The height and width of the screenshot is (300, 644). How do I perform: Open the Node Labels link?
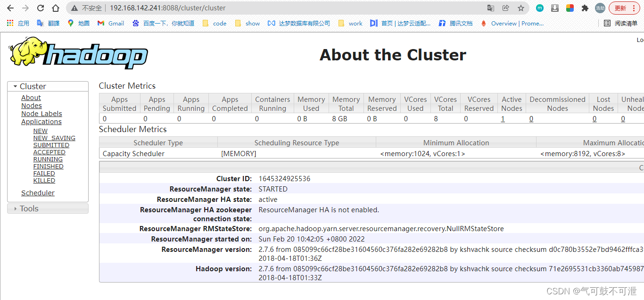(41, 114)
